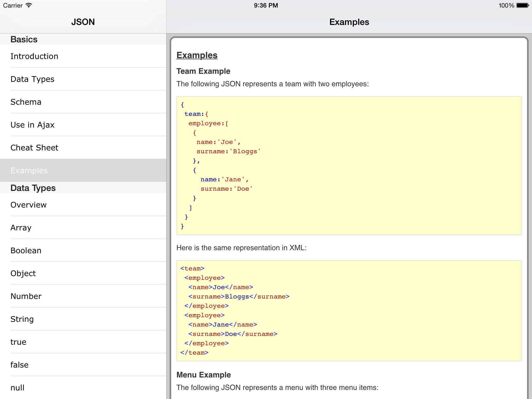Select Data Types under Basics
The height and width of the screenshot is (399, 532).
point(32,79)
